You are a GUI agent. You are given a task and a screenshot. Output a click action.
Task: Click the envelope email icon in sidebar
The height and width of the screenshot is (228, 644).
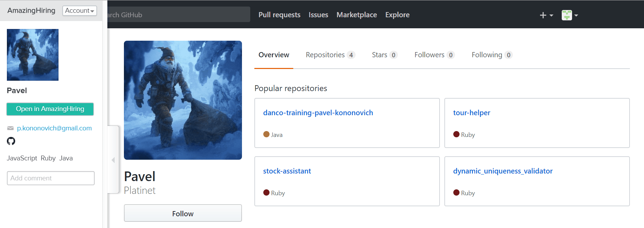10,128
